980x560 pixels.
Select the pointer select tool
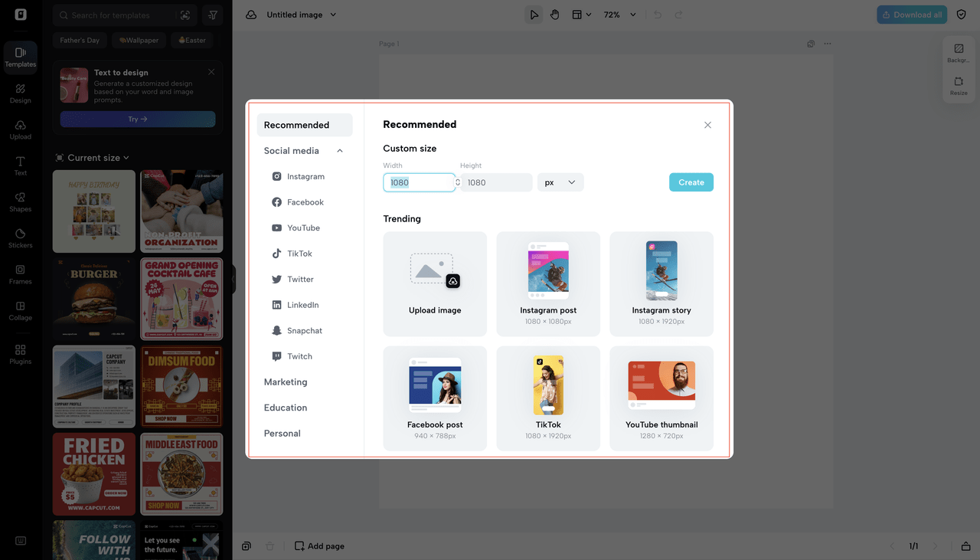534,15
